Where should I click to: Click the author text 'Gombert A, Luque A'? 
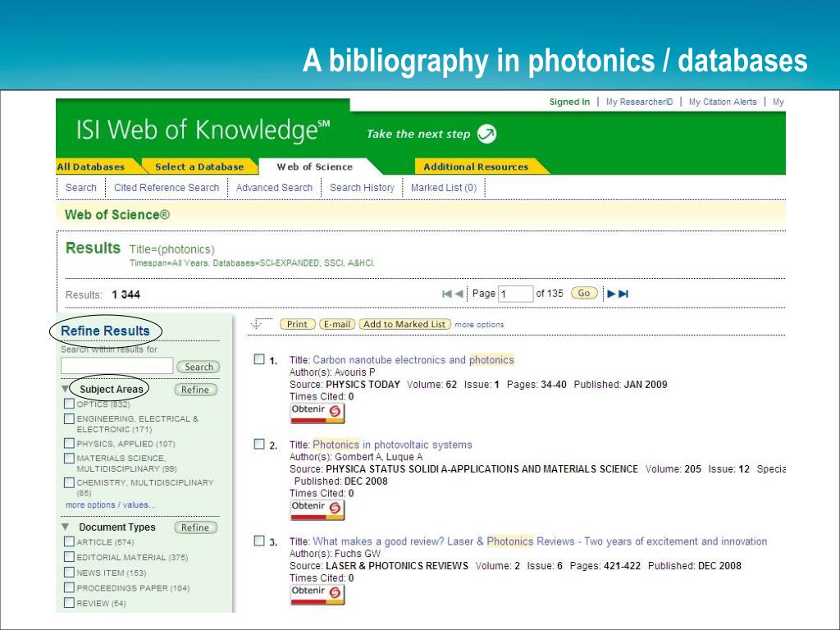pyautogui.click(x=378, y=457)
